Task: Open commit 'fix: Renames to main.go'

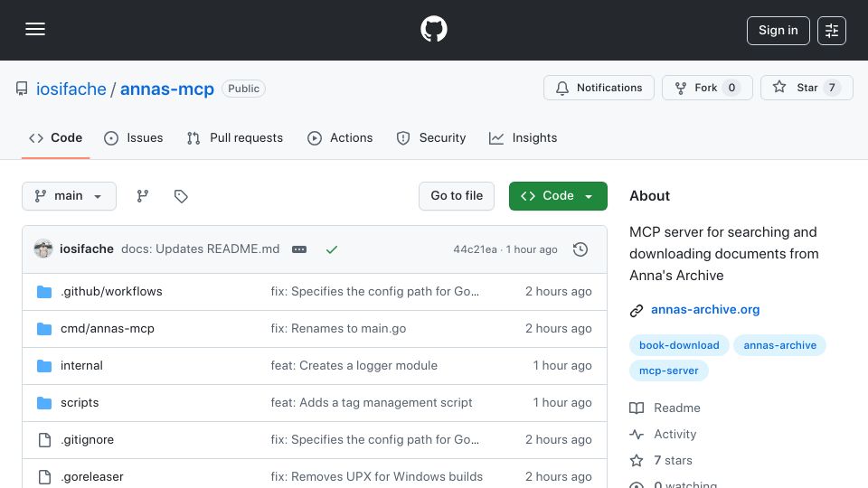Action: [338, 329]
